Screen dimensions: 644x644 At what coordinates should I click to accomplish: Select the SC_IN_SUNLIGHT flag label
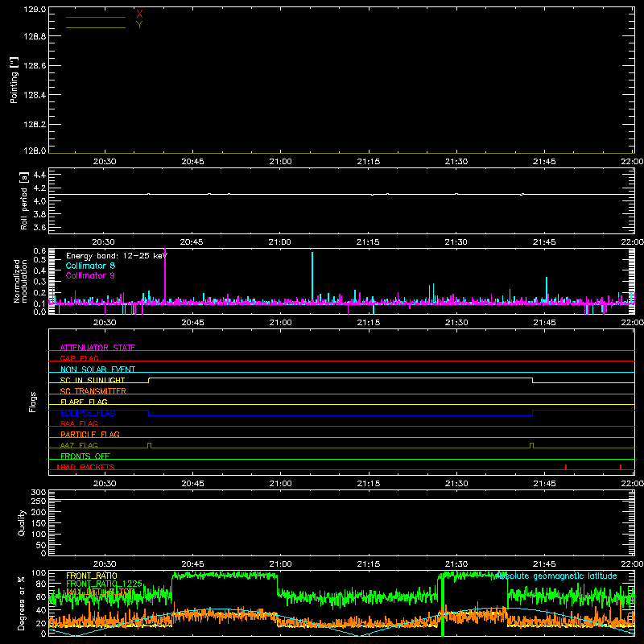tap(93, 380)
